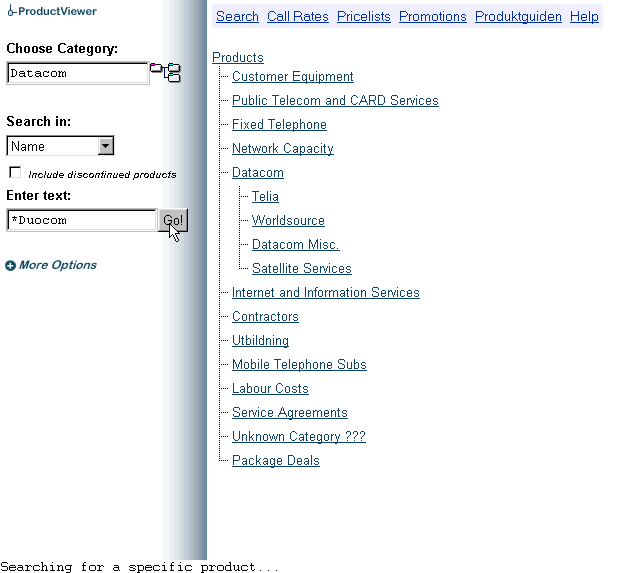
Task: Select Internet and Information Services
Action: click(x=326, y=293)
